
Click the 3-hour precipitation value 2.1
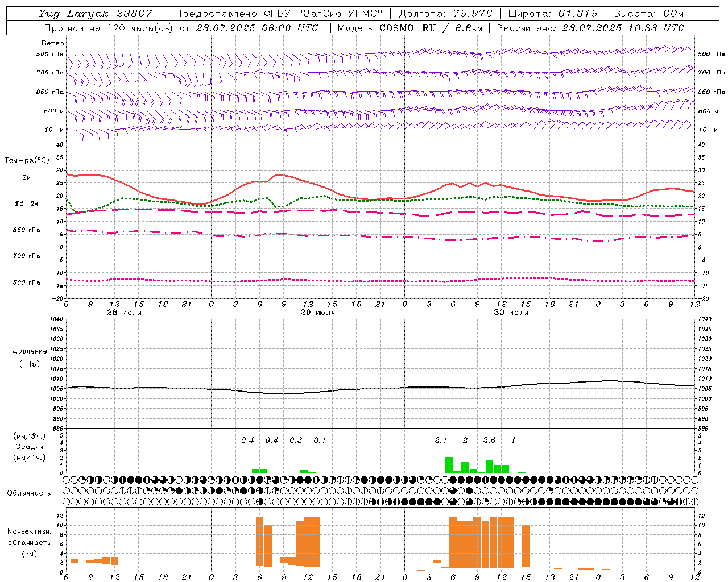[441, 440]
